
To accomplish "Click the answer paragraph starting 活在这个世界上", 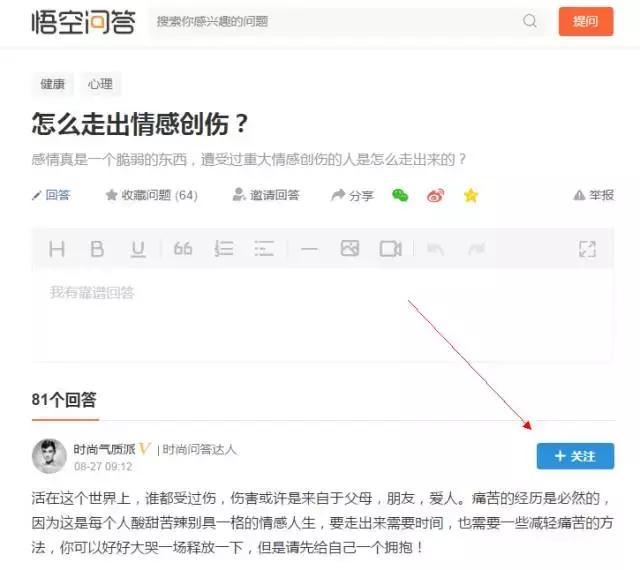I will [322, 523].
